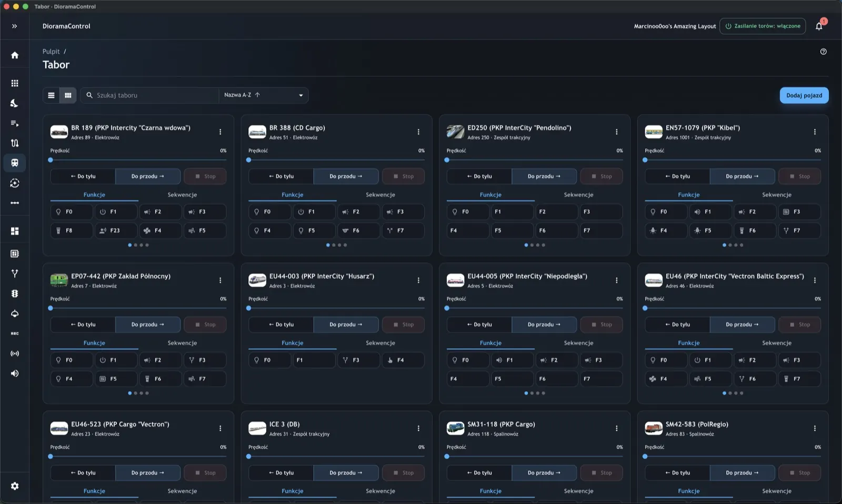Toggle F4 fan function on BR 189
This screenshot has width=842, height=504.
[161, 230]
